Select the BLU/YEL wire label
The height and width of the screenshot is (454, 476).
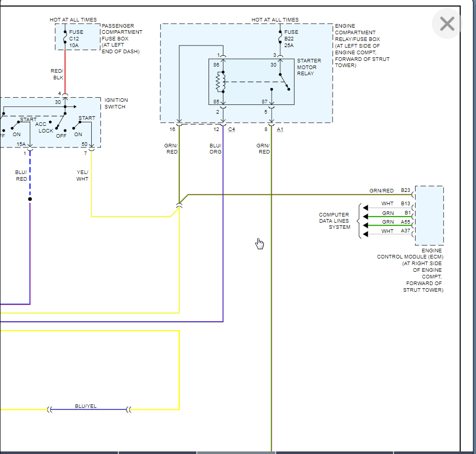pos(86,406)
